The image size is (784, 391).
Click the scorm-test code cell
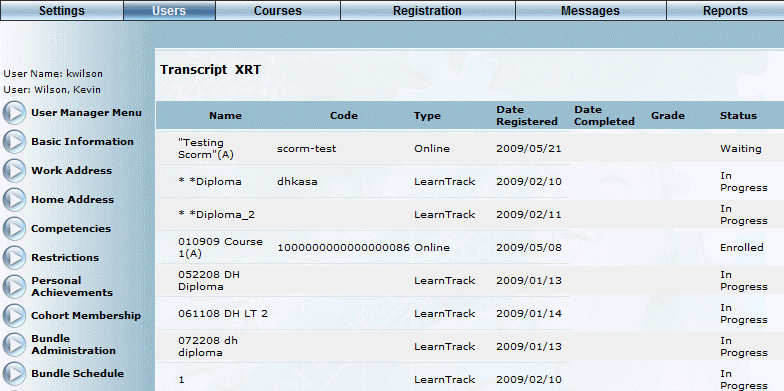click(x=306, y=149)
